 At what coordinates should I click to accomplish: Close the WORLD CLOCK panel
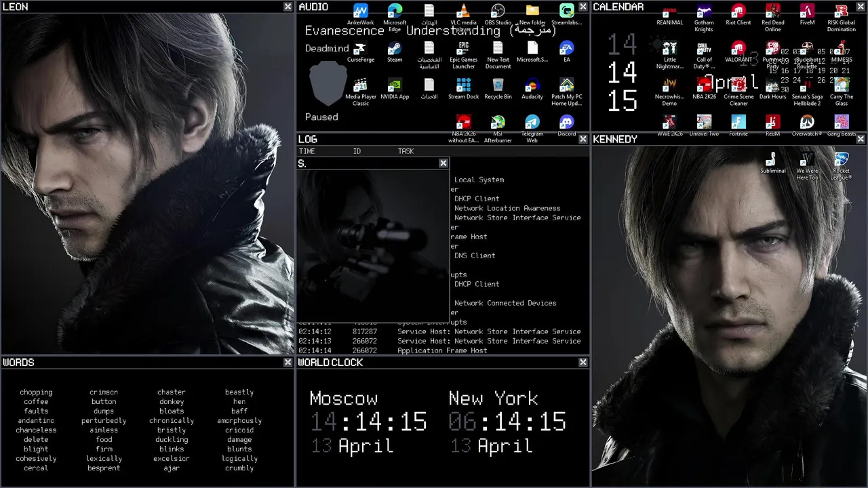[x=583, y=363]
